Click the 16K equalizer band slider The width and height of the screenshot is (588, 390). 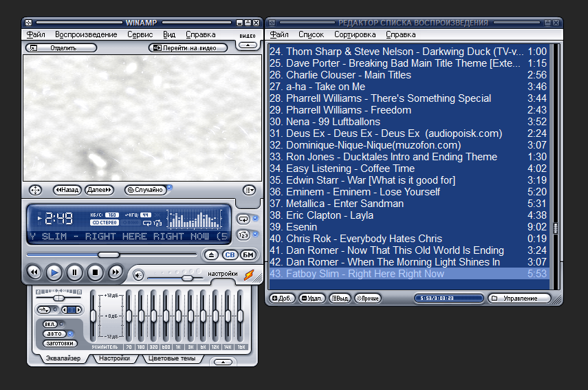(x=241, y=316)
